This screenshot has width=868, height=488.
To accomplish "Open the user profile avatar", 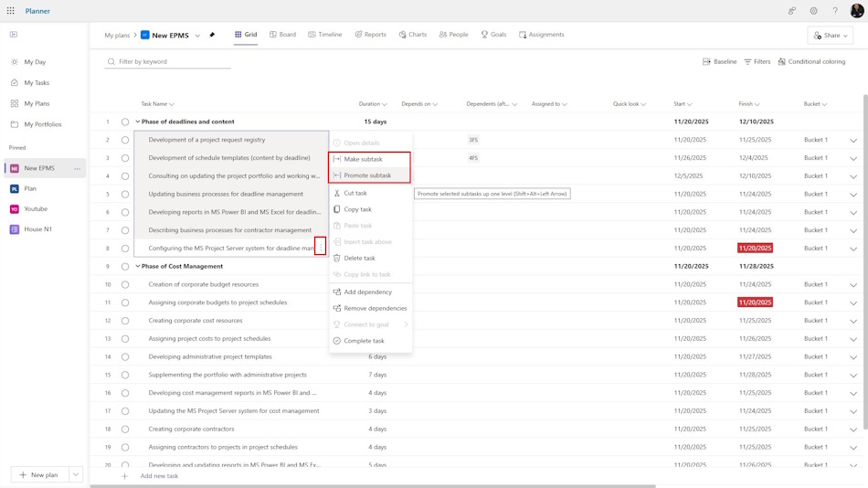I will tap(856, 11).
